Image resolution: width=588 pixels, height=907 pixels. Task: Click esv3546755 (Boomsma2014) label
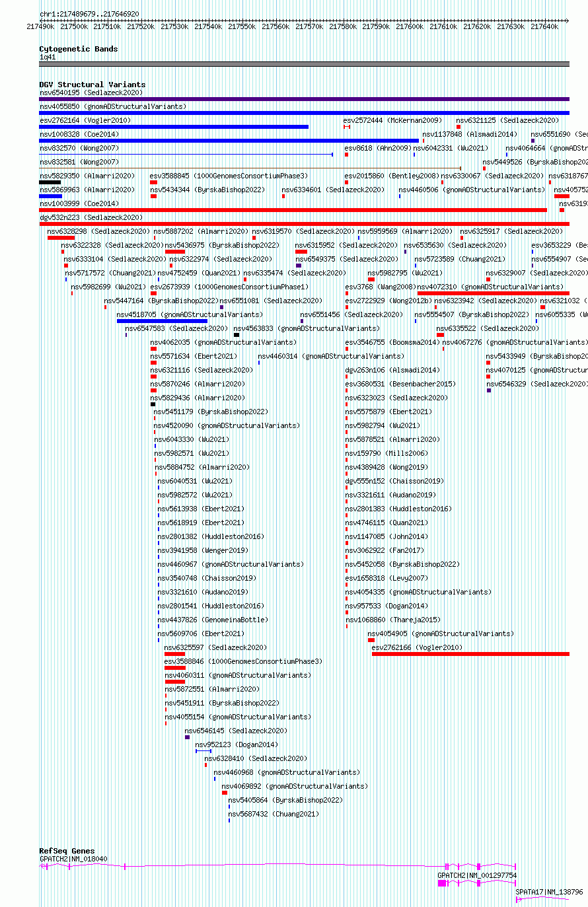point(392,342)
